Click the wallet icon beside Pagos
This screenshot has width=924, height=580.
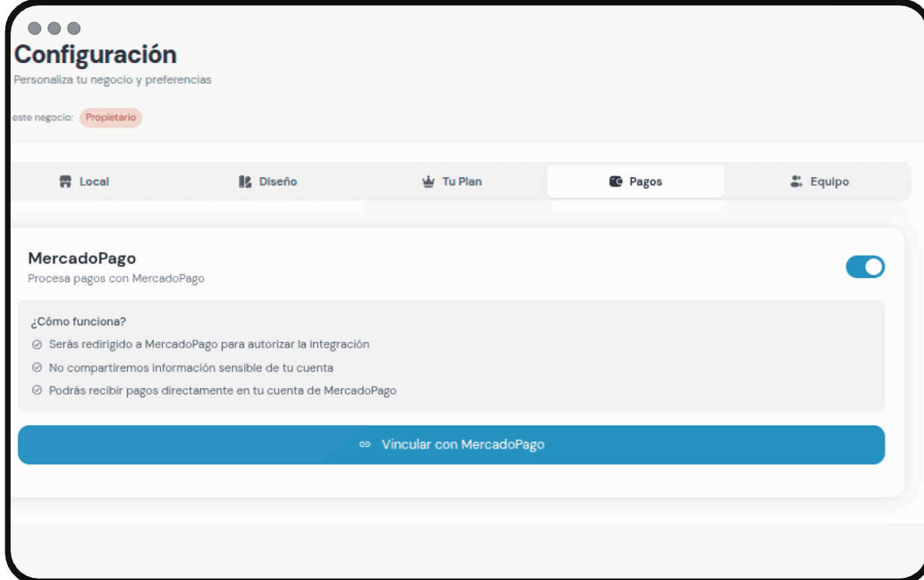(616, 182)
